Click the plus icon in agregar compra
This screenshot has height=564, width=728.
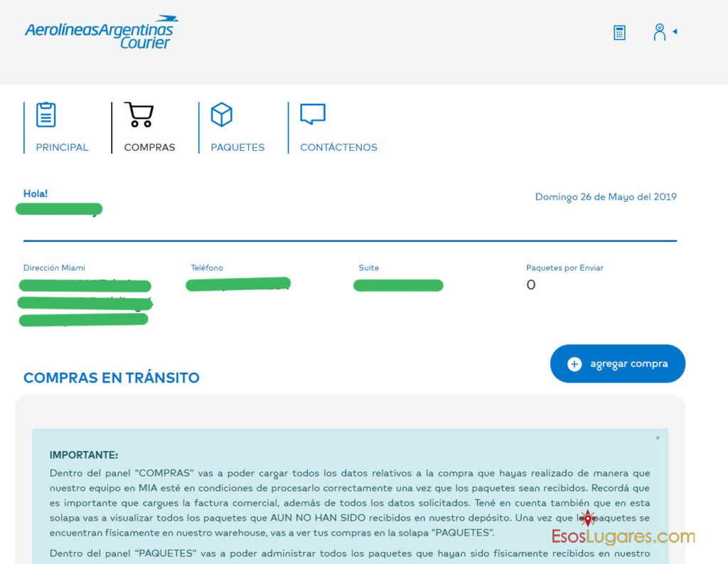(x=574, y=364)
